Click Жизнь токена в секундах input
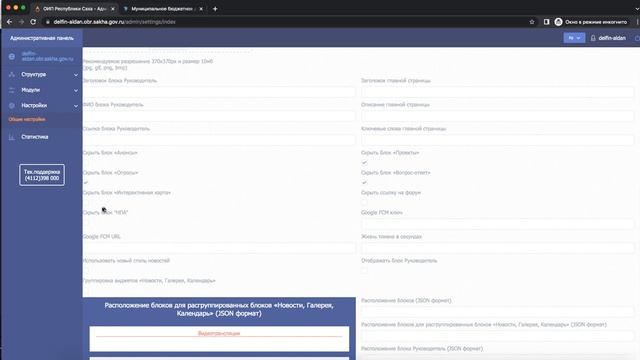Viewport: 640px width, 360px height. pos(498,248)
